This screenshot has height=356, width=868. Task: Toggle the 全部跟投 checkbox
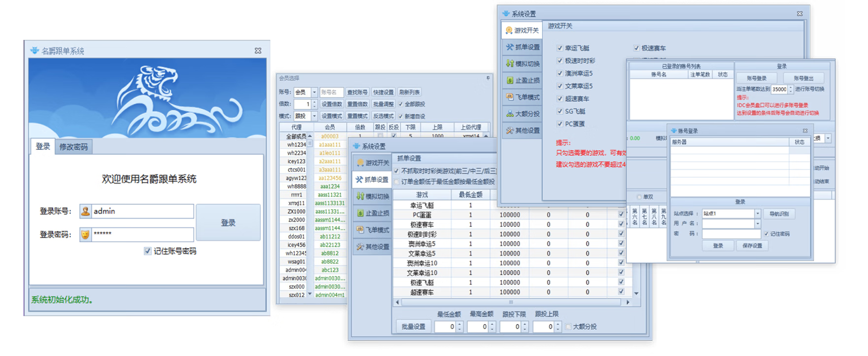point(401,104)
